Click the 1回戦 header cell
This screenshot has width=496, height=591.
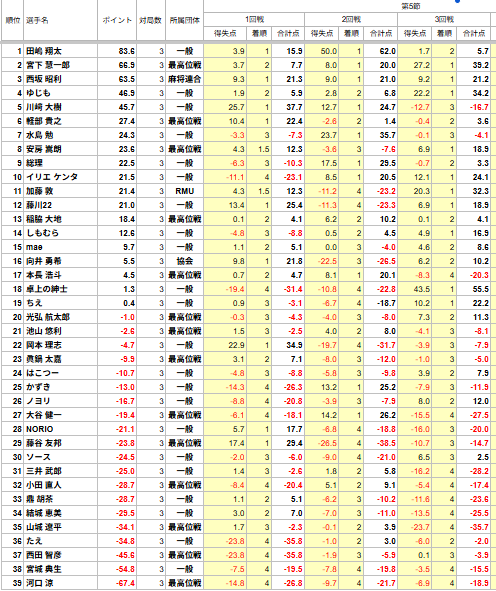pos(254,19)
